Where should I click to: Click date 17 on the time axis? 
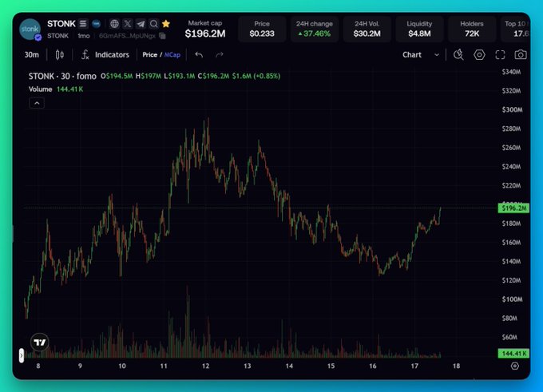click(x=414, y=366)
